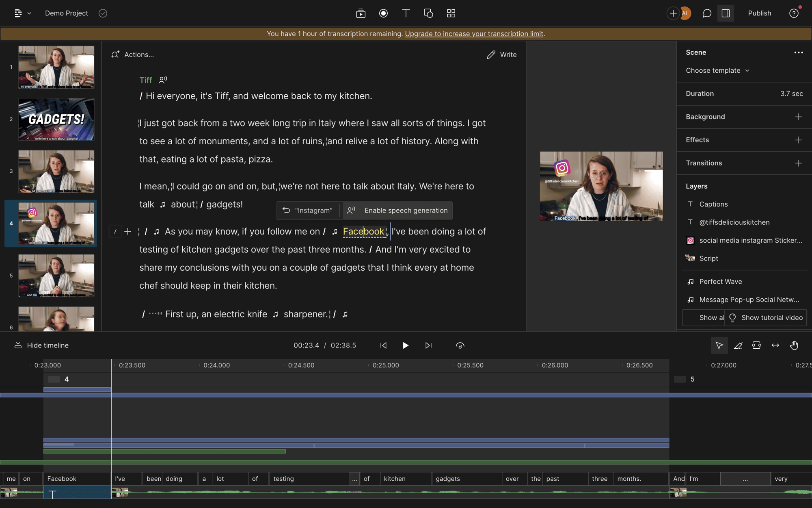Select the record button in the top toolbar
The image size is (812, 508).
pos(383,13)
